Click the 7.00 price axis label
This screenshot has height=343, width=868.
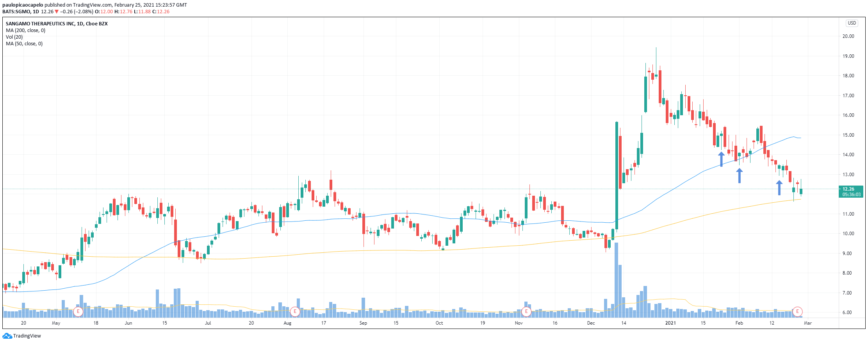click(x=848, y=293)
